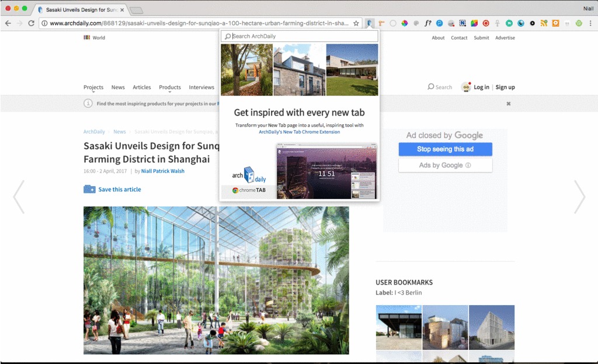Reload the page using the refresh icon
The width and height of the screenshot is (598, 364).
coord(30,23)
